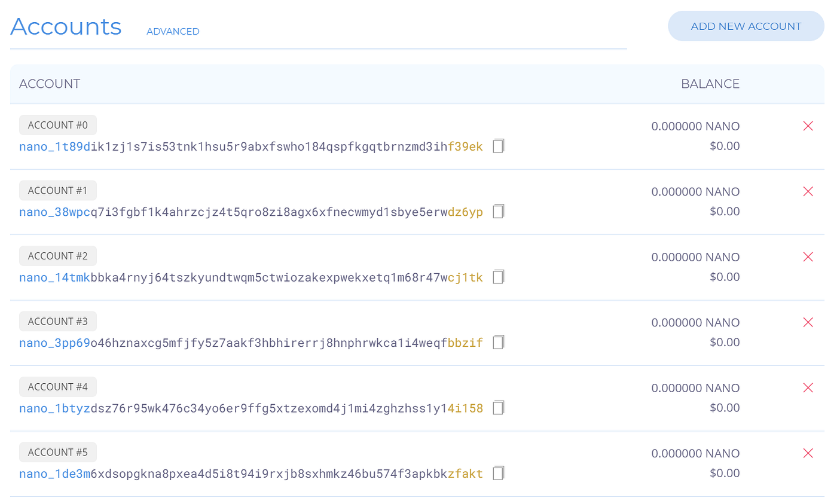Open the address starting nano_1t89d
837x504 pixels.
point(251,146)
